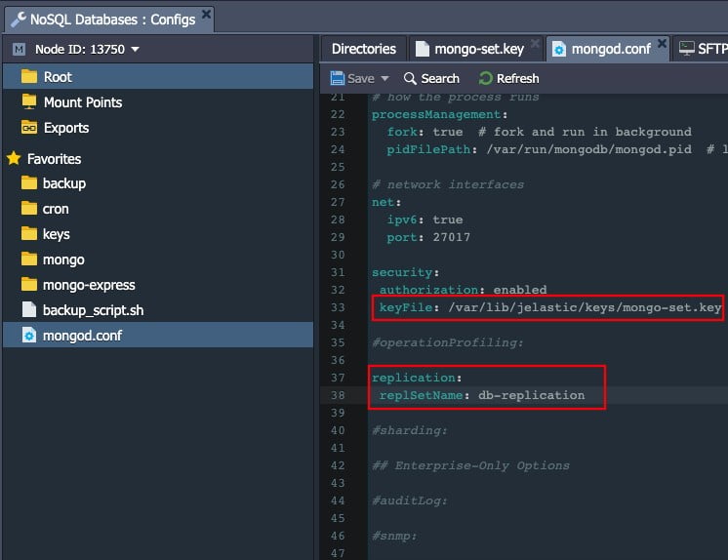Viewport: 728px width, 560px height.
Task: Click the keys folder icon
Action: tap(29, 233)
